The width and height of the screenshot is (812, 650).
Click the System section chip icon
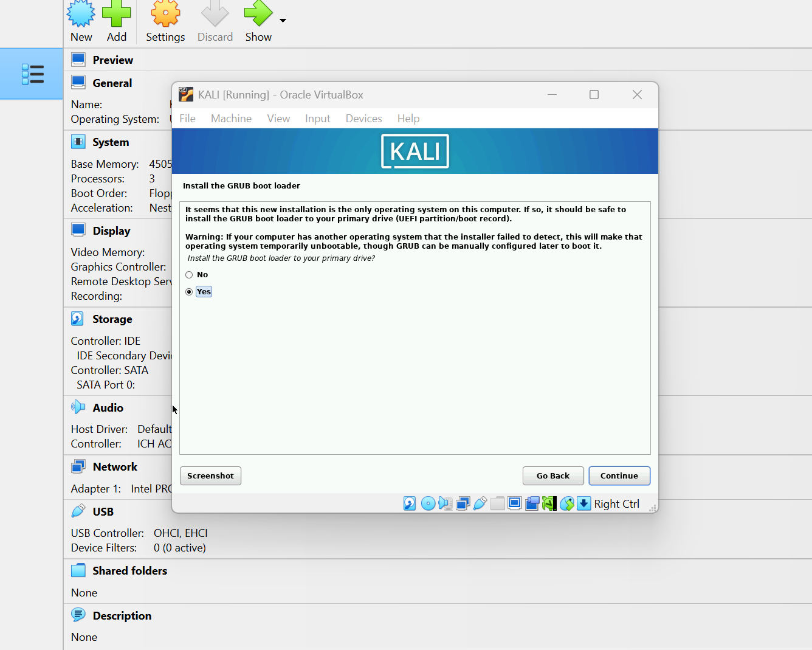pyautogui.click(x=78, y=142)
